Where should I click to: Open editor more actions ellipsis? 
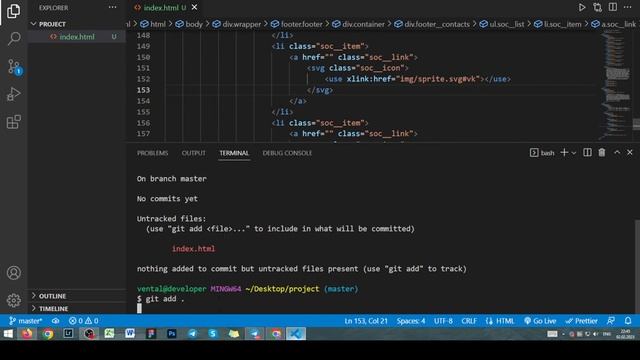click(627, 7)
